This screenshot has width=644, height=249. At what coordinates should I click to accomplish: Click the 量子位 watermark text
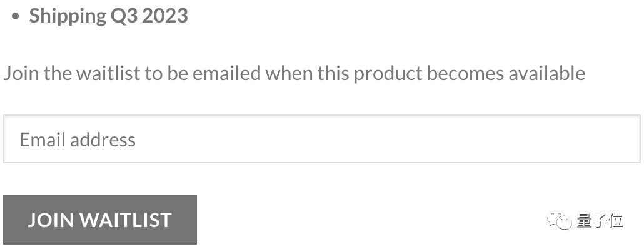pyautogui.click(x=600, y=221)
